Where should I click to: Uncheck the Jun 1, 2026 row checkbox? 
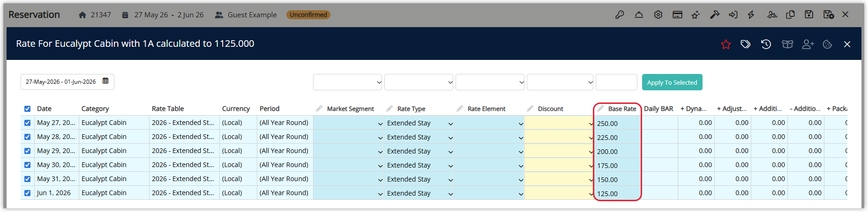pyautogui.click(x=27, y=193)
